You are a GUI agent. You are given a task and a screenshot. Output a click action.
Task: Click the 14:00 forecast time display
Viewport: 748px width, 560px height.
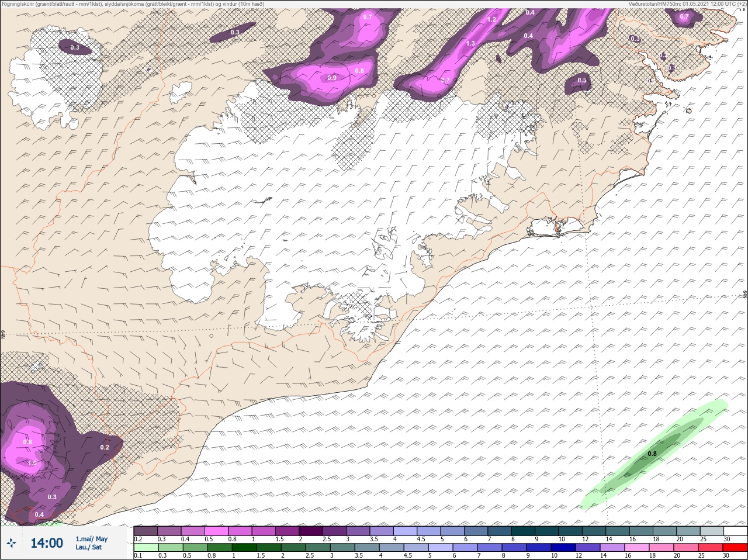[47, 543]
